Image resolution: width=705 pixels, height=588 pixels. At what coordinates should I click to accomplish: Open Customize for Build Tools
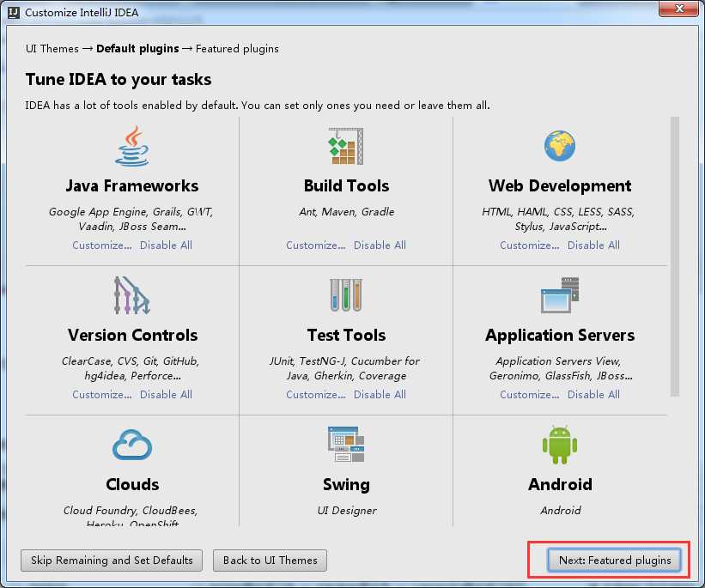pyautogui.click(x=316, y=246)
